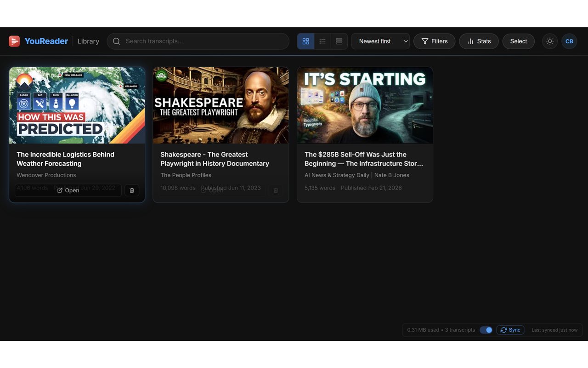Click the Sync button
588x368 pixels.
point(510,330)
